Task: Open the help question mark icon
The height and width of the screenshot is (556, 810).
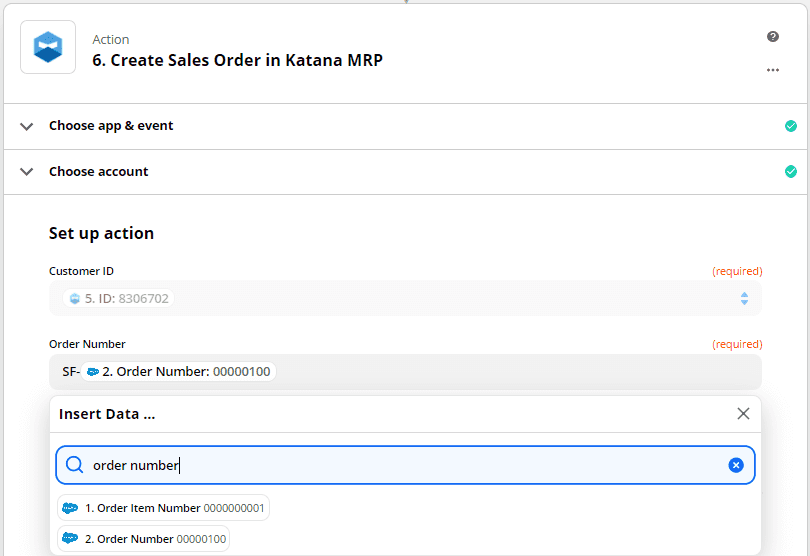Action: pyautogui.click(x=773, y=36)
